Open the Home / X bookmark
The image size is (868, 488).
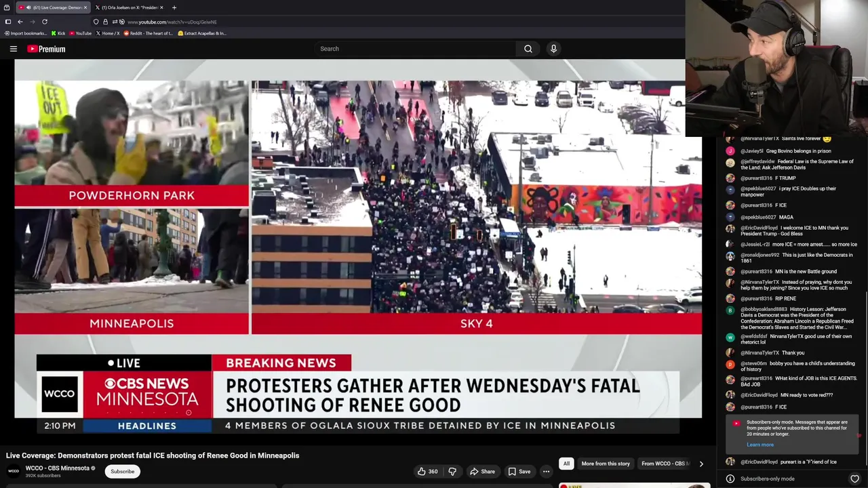tap(108, 33)
